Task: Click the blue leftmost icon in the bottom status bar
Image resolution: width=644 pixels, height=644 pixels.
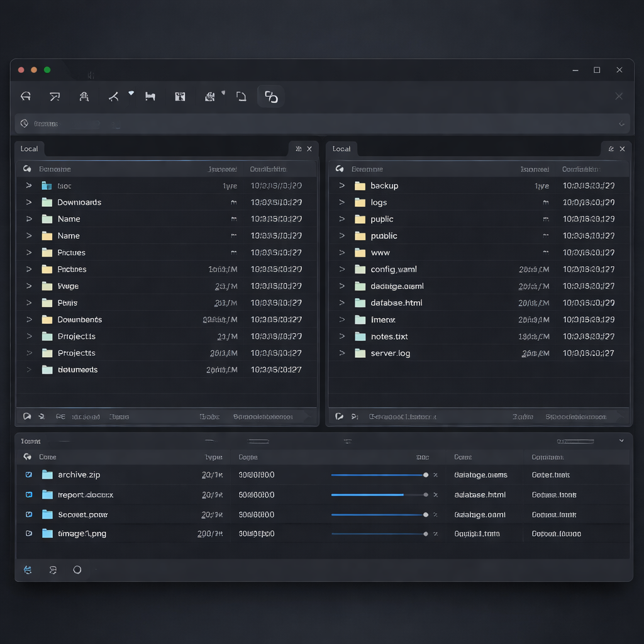Action: tap(28, 570)
